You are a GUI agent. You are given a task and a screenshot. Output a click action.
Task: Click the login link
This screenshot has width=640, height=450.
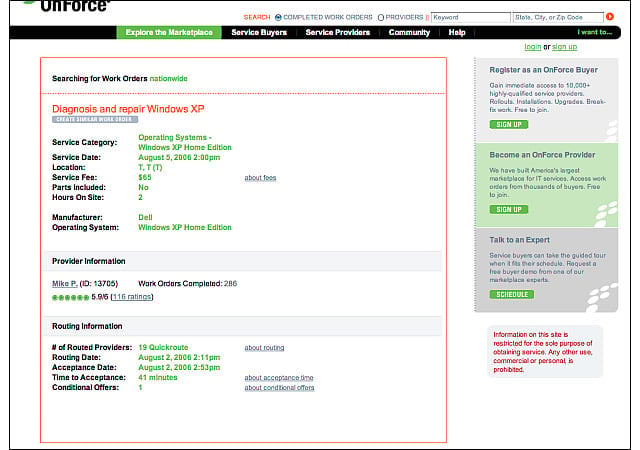click(x=533, y=47)
